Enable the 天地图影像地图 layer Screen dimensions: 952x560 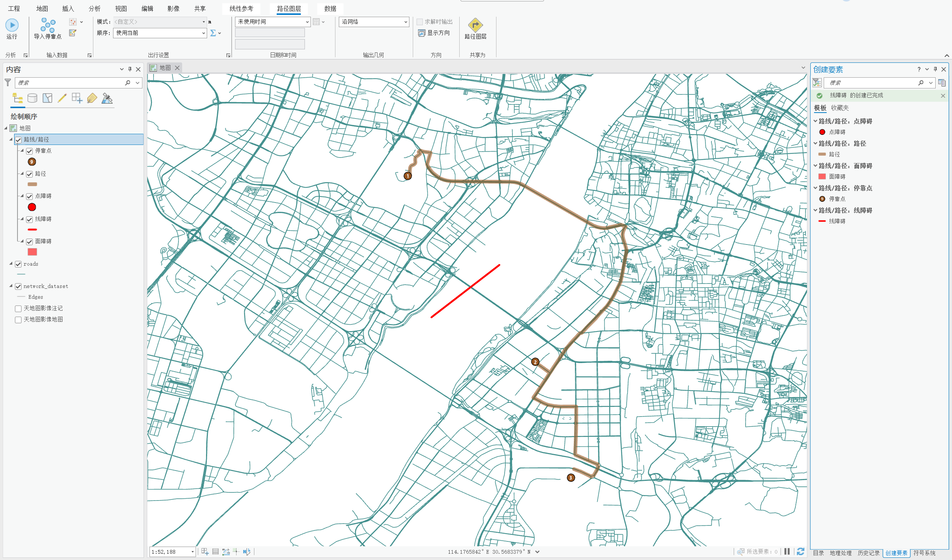coord(18,320)
